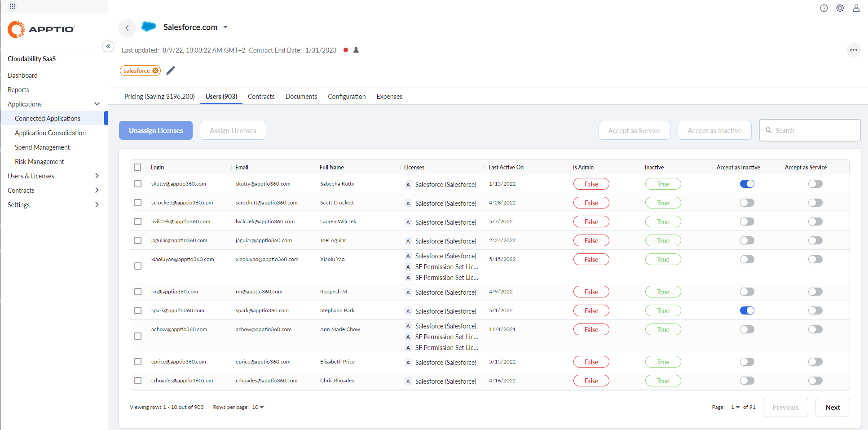Open the Rows per page dropdown
Screen dimensions: 868x430
[258, 407]
